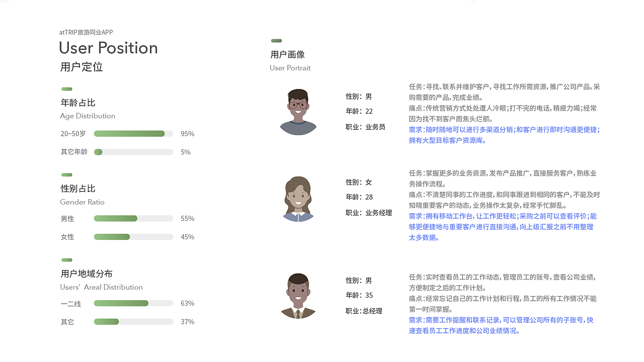The image size is (644, 362).
Task: Click the 任务:寻找、联系并维护客户 task text
Action: coord(505,92)
